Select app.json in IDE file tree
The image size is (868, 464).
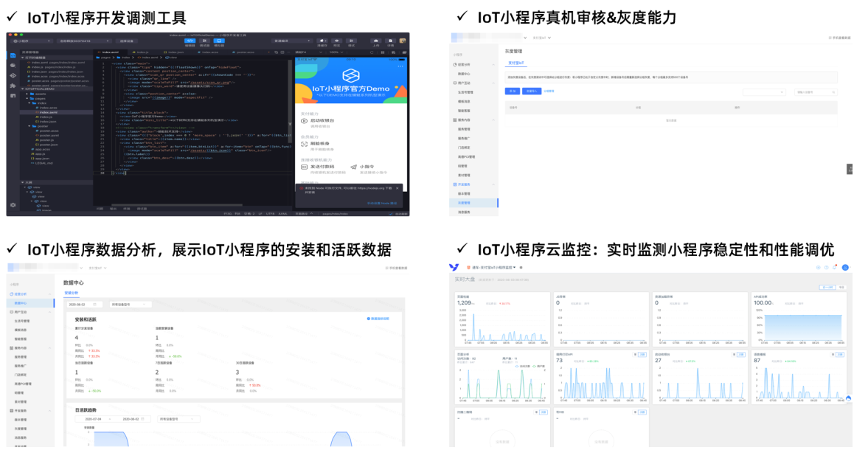(40, 159)
